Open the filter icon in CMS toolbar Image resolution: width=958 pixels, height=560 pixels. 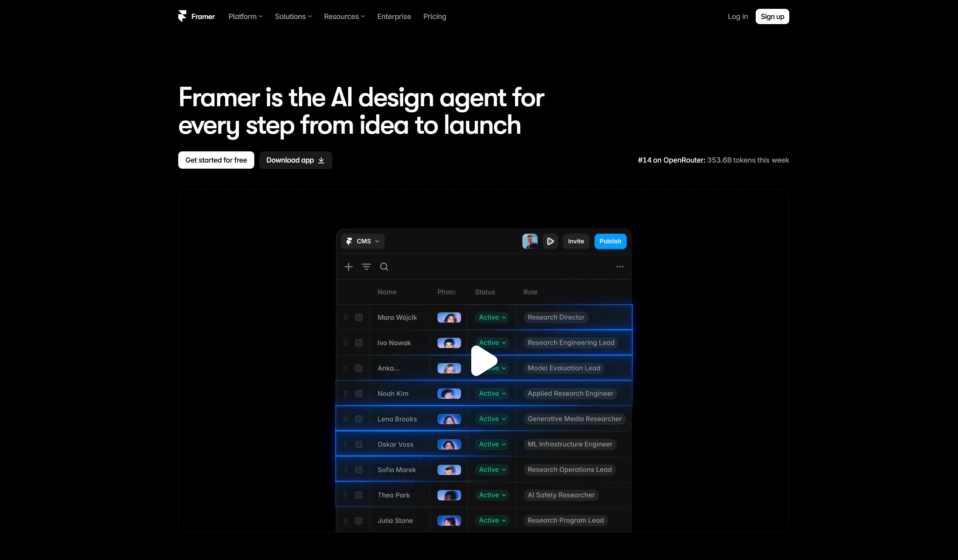[x=366, y=267]
